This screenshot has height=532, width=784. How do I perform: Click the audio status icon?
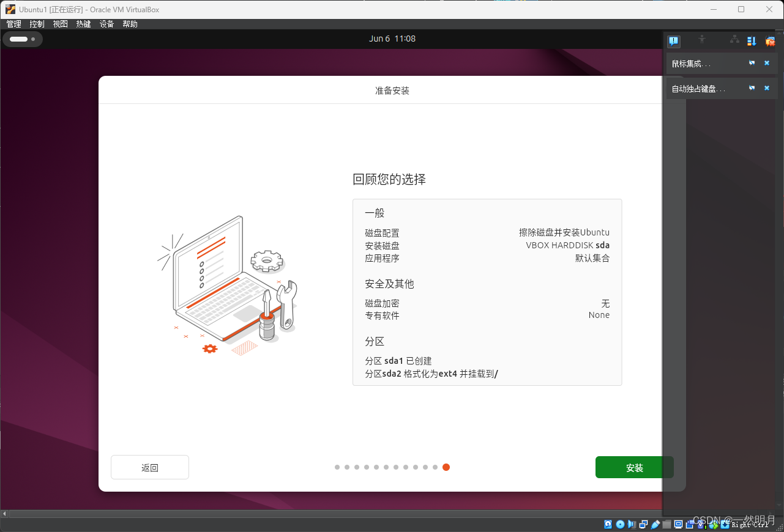pos(632,524)
